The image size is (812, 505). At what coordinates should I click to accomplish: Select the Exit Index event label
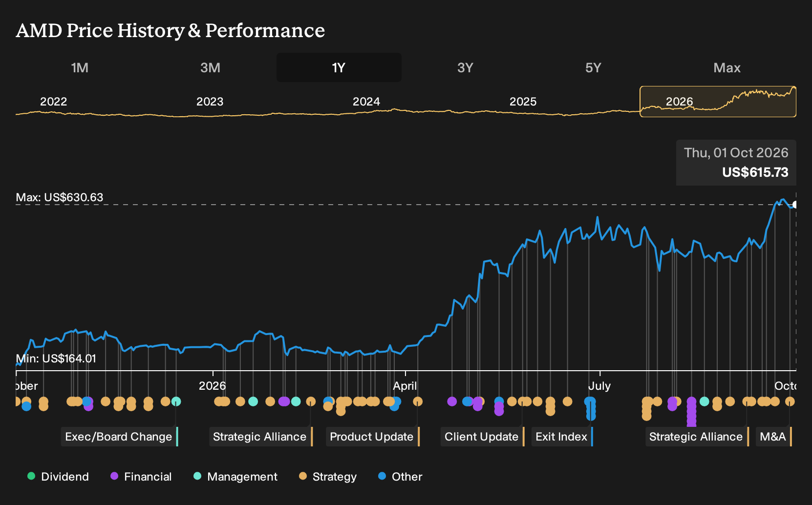pyautogui.click(x=562, y=437)
